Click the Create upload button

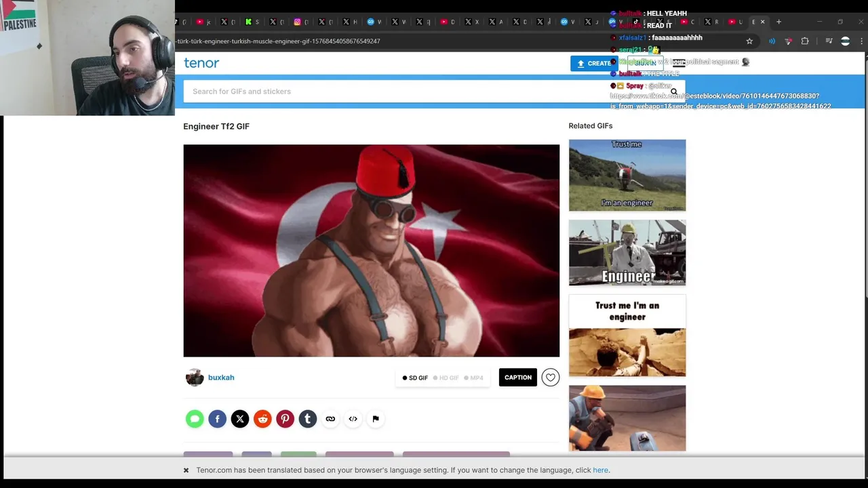[593, 63]
